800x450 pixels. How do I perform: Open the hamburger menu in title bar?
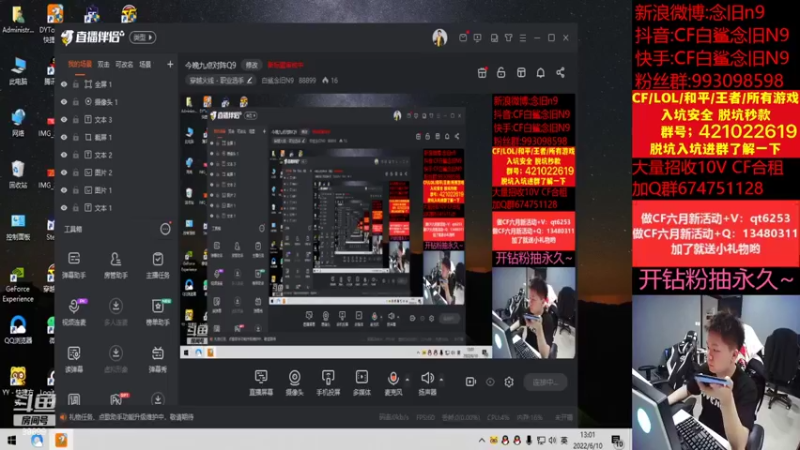(522, 37)
